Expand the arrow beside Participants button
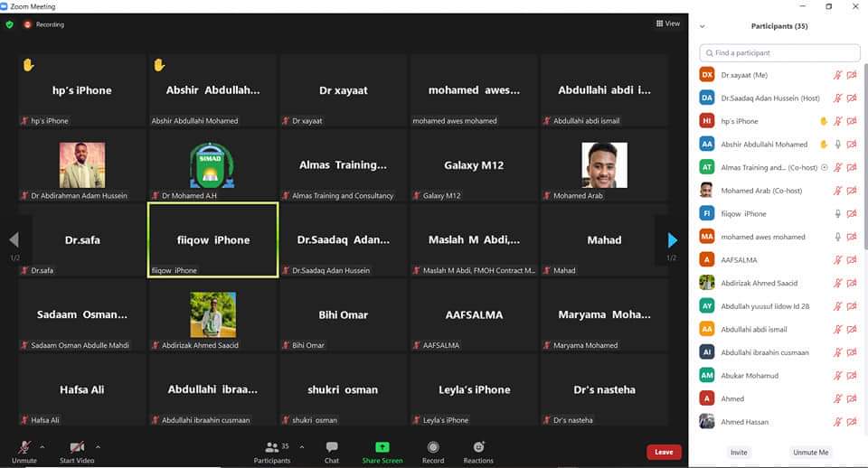Screen dimensions: 868x468 [x=302, y=447]
